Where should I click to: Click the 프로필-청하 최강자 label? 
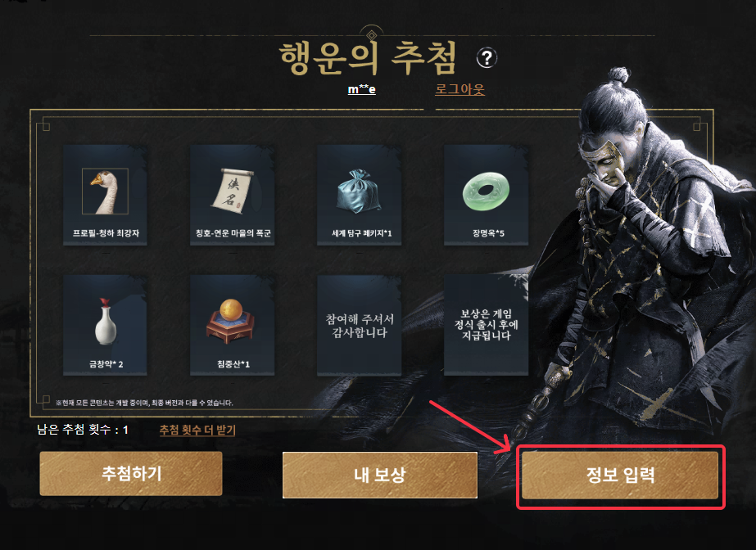point(106,233)
